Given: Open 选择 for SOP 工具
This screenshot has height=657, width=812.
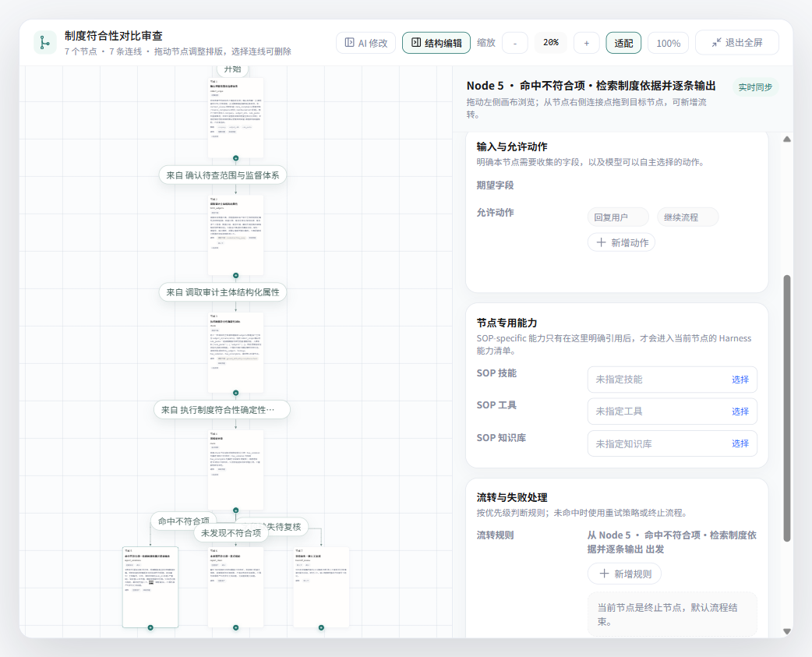Looking at the screenshot, I should [740, 412].
